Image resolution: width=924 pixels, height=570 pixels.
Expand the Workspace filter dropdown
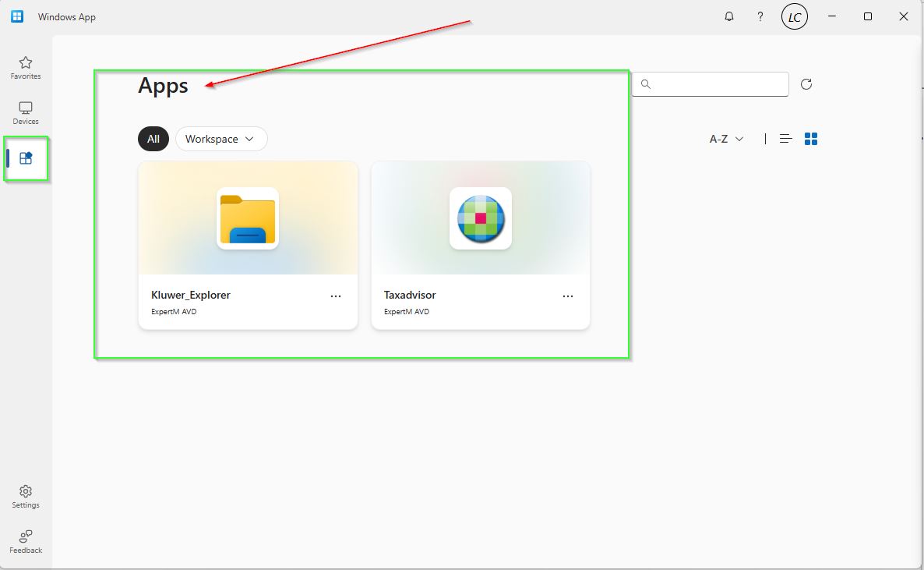(221, 139)
